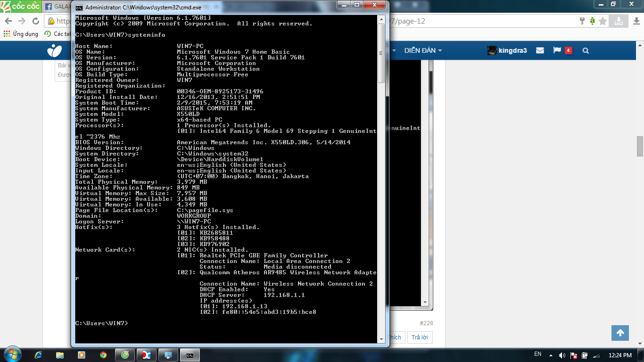Open post number #228 permalink
The height and width of the screenshot is (362, 644).
point(426,323)
